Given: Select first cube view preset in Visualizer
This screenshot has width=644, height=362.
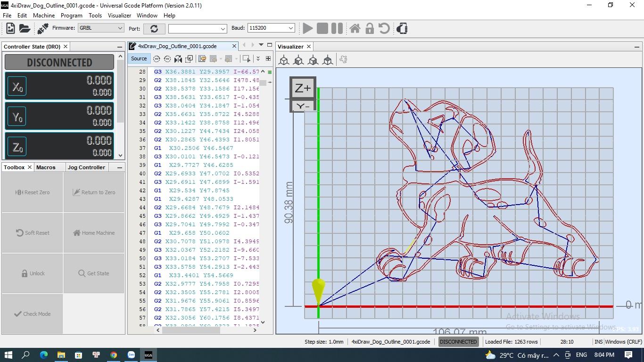Looking at the screenshot, I should tap(284, 60).
